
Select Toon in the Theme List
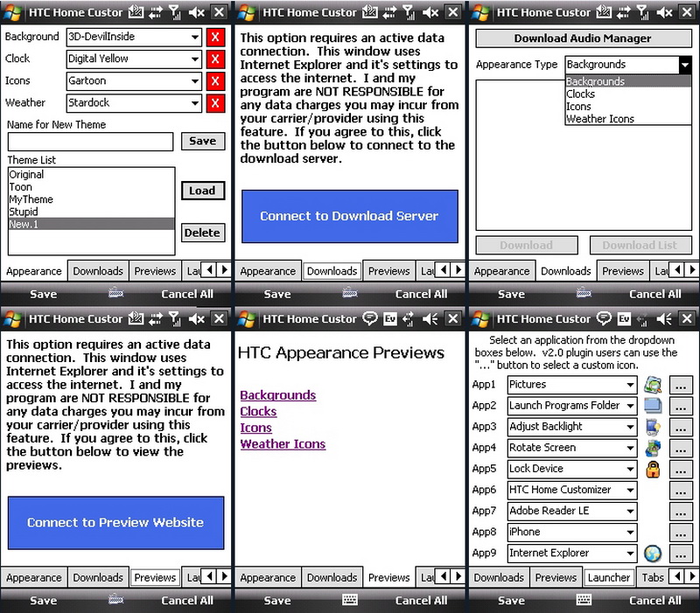pyautogui.click(x=91, y=187)
